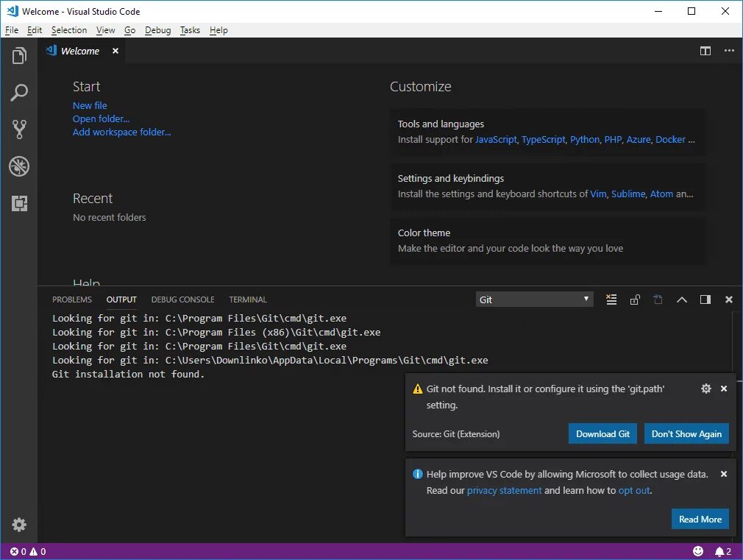Switch to the Terminal tab
The height and width of the screenshot is (560, 743).
tap(248, 300)
